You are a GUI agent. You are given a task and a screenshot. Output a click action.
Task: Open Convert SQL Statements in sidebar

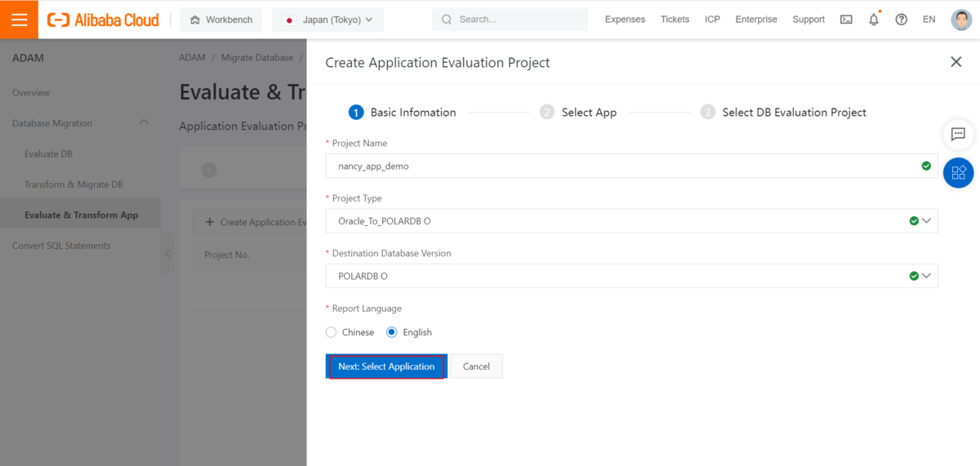point(61,246)
